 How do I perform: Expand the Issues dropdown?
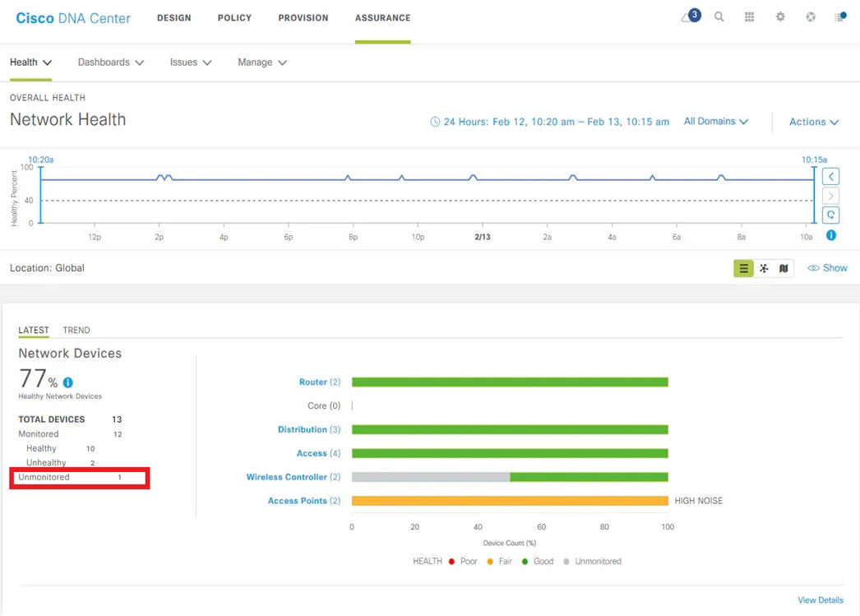pyautogui.click(x=190, y=63)
